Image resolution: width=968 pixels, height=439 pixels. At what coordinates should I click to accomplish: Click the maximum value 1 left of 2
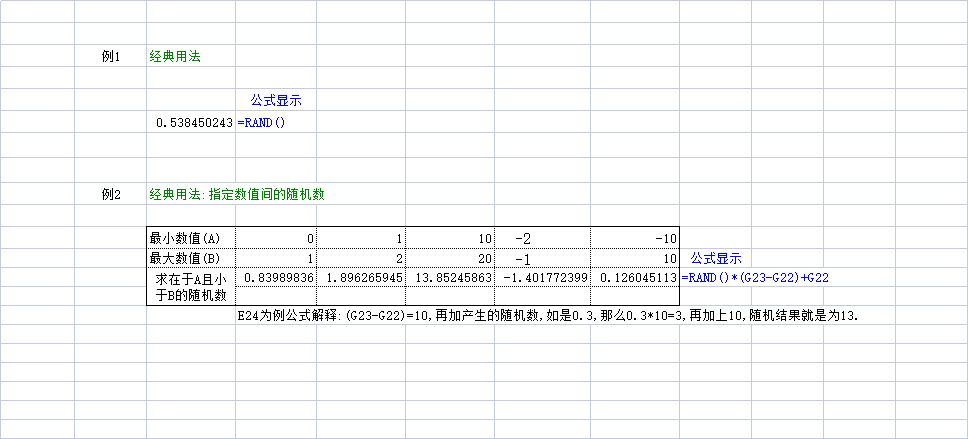[276, 257]
